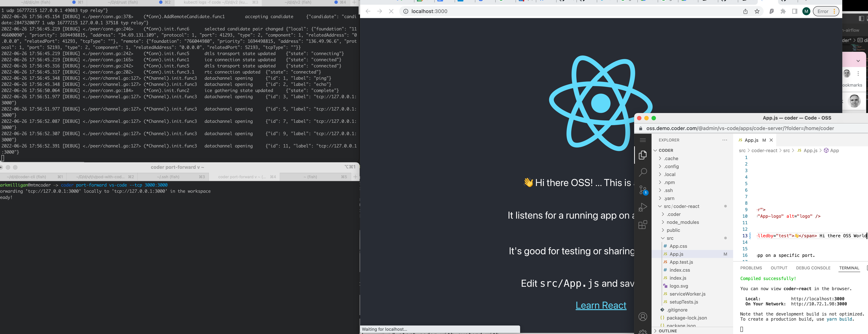Add new tab in port-forward terminal window

coord(355,177)
